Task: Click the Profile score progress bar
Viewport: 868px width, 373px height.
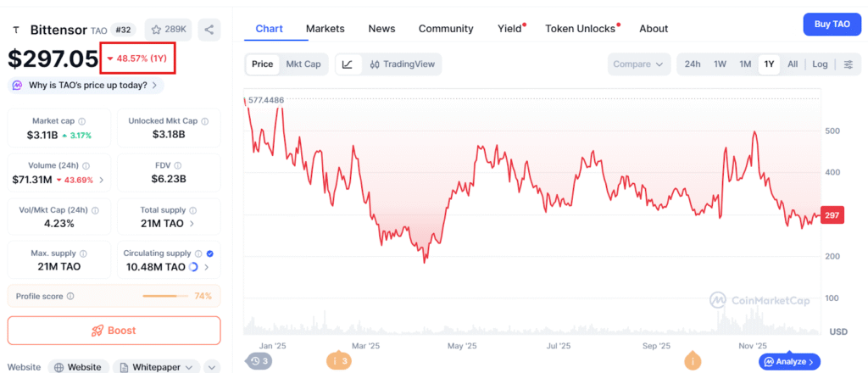Action: [x=165, y=296]
